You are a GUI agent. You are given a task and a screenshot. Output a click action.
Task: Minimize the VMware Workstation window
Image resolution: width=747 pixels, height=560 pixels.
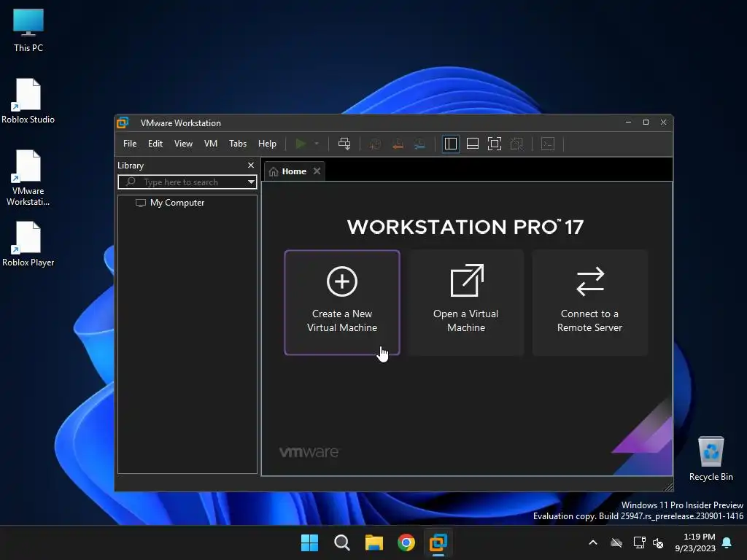pyautogui.click(x=628, y=122)
